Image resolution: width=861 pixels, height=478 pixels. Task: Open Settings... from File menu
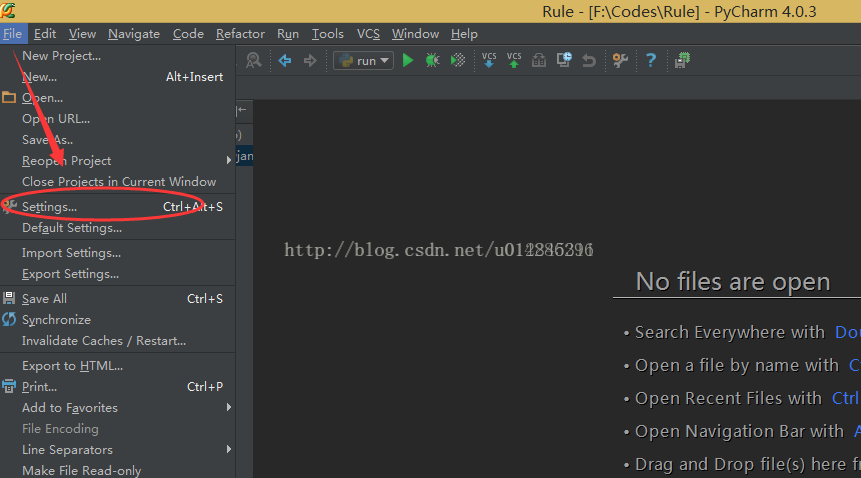pyautogui.click(x=118, y=207)
